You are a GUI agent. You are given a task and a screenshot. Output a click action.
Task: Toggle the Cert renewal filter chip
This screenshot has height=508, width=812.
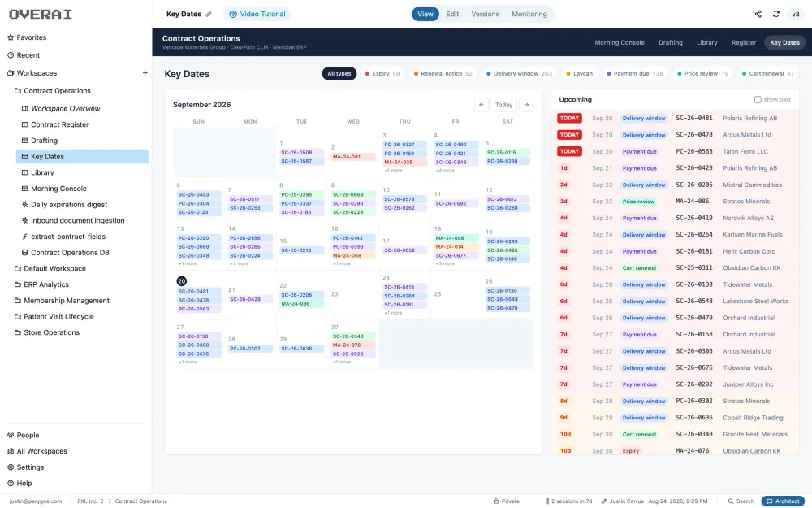tap(767, 74)
